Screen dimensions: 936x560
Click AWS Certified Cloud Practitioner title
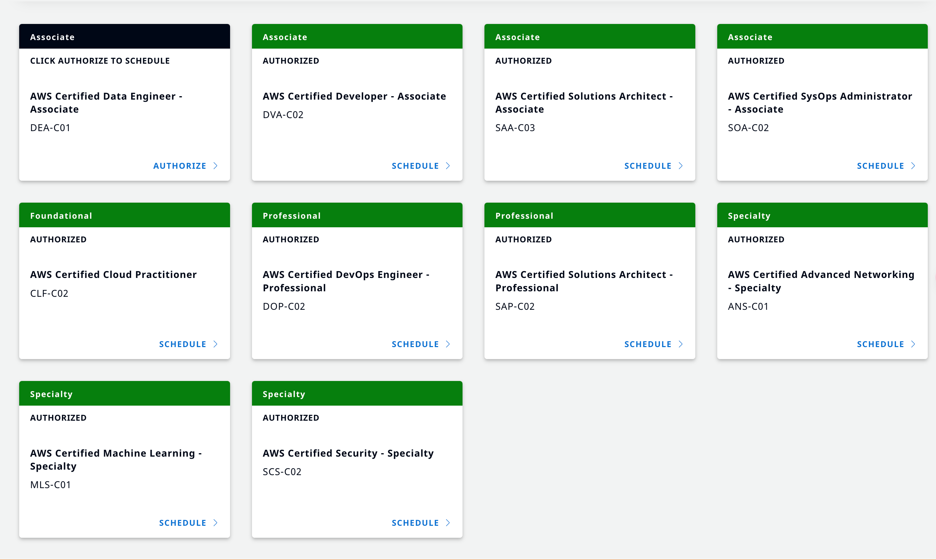click(113, 274)
